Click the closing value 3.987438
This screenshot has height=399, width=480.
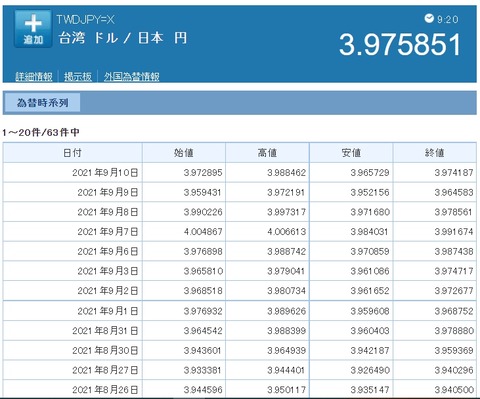454,251
